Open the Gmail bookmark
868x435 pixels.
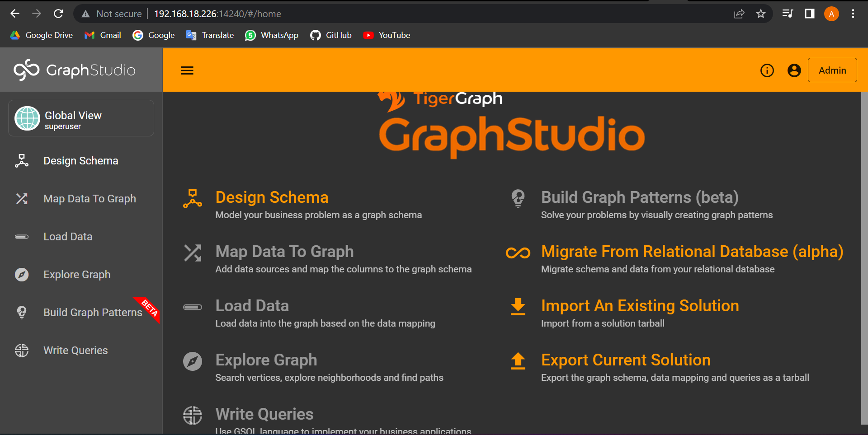(x=102, y=35)
